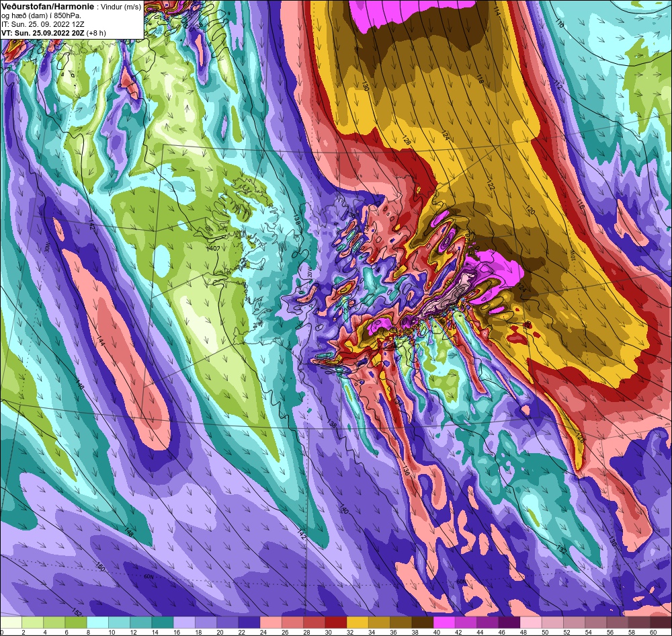
Task: Click the 0–2 m/s pale yellow legend swatch
Action: (x=11, y=623)
